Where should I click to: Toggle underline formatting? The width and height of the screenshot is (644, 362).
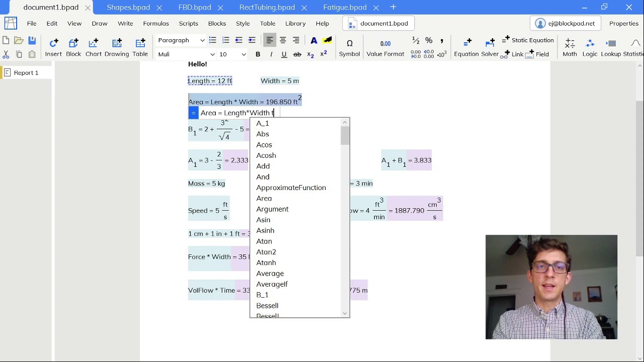pyautogui.click(x=284, y=54)
